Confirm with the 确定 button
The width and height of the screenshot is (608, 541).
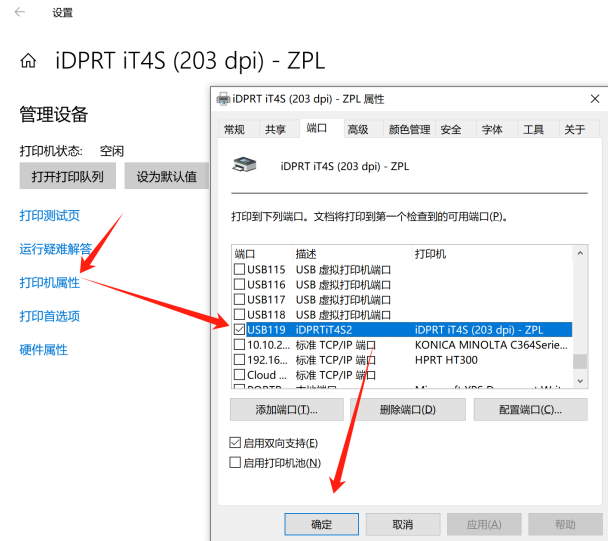(x=321, y=524)
